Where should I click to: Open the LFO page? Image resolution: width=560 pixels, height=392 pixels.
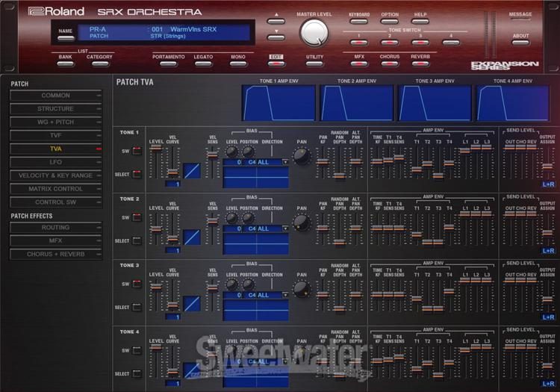tap(56, 162)
